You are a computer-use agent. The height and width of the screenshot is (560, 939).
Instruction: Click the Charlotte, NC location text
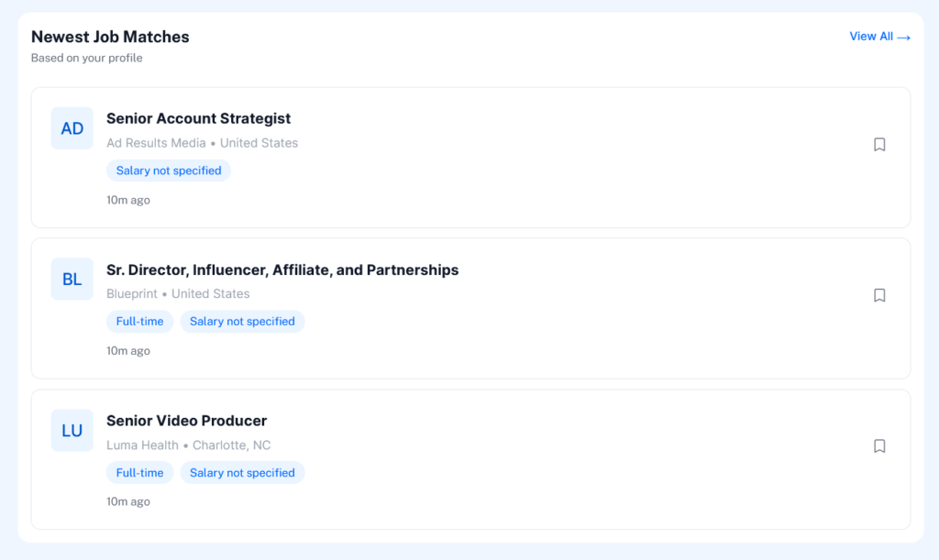point(231,445)
